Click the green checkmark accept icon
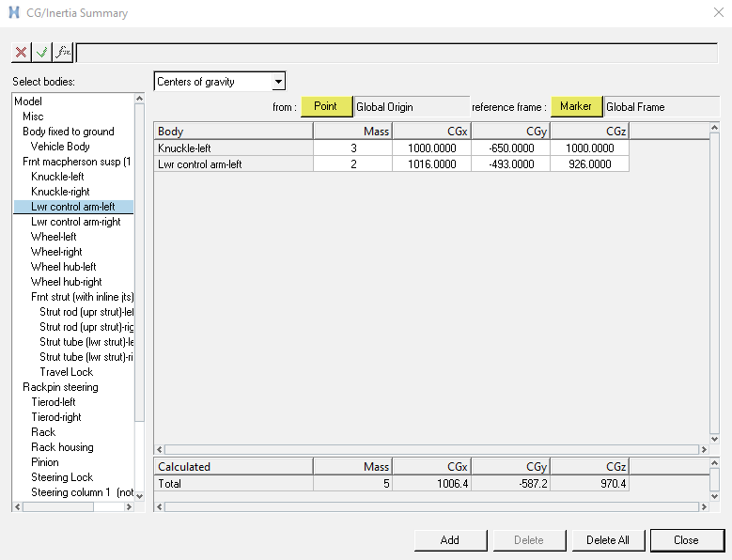 click(41, 53)
